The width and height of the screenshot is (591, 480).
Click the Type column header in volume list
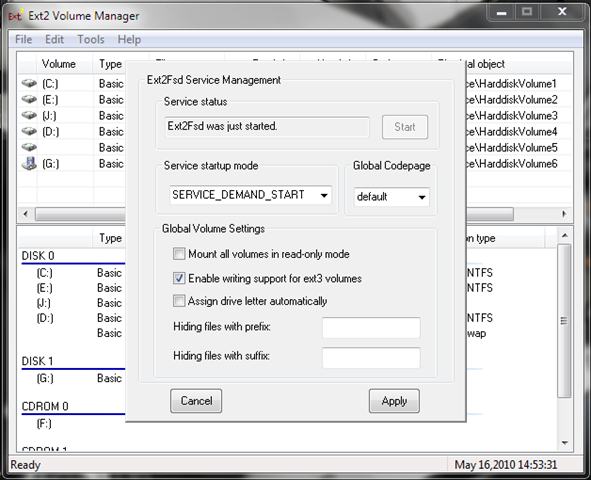(110, 64)
